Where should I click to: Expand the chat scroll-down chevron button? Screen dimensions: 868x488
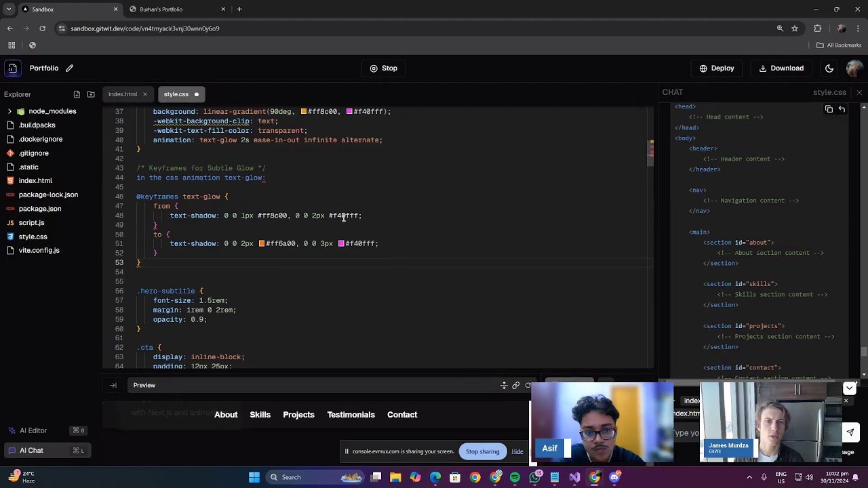click(850, 388)
